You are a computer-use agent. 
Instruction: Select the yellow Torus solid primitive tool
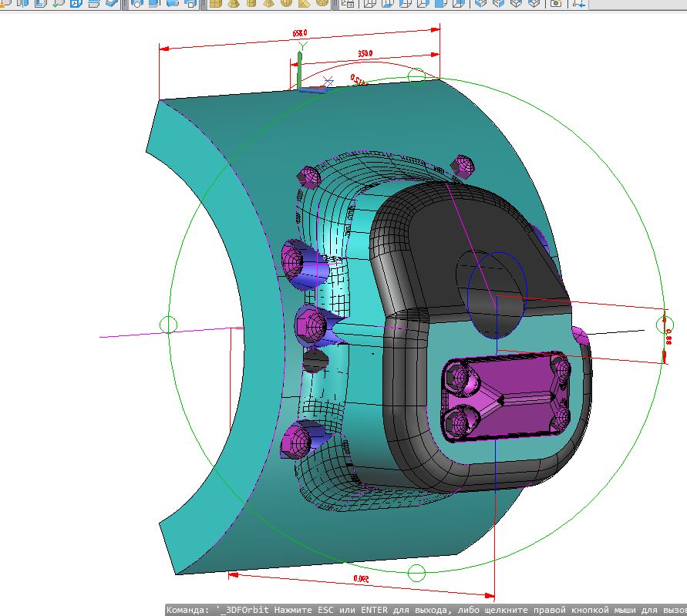(x=322, y=4)
